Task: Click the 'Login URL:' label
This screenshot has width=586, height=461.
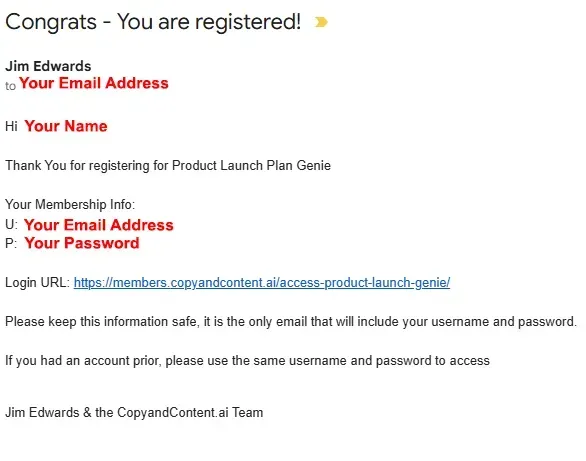Action: pyautogui.click(x=37, y=282)
